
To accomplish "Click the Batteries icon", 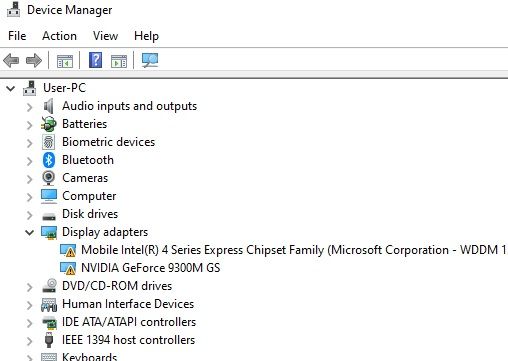I will pyautogui.click(x=49, y=124).
